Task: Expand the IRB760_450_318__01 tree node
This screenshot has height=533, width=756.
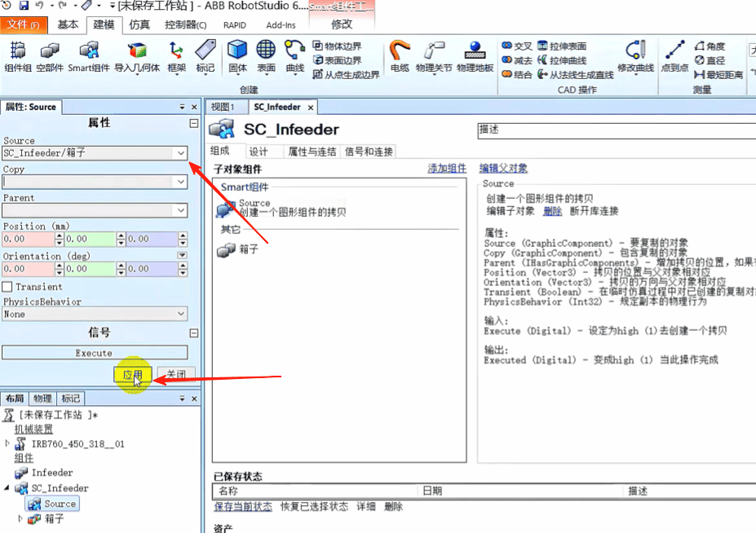Action: 7,443
